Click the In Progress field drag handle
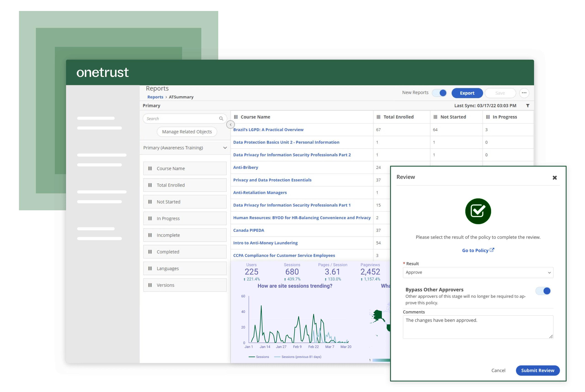 (150, 219)
